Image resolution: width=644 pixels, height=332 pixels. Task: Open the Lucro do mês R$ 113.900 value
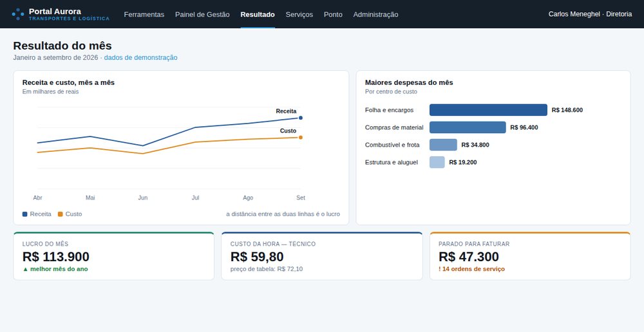[x=56, y=257]
